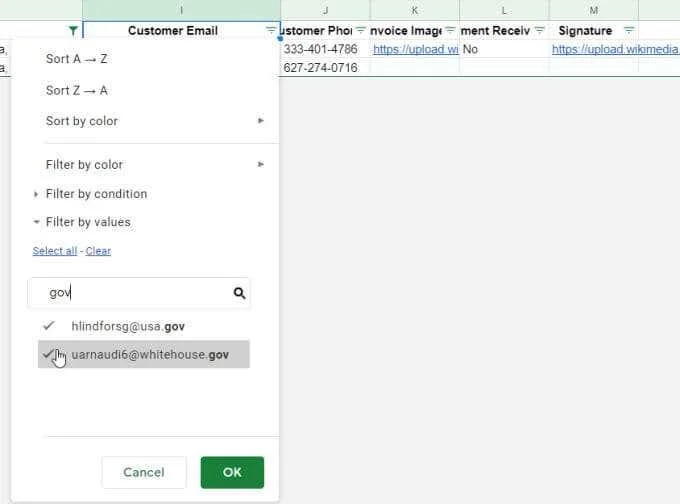Select column L header
Viewport: 680px width, 504px height.
coord(504,10)
